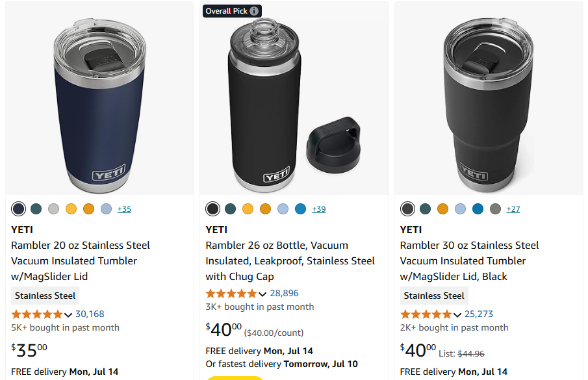Show +27 more colors for Rambler 30 oz
Image resolution: width=588 pixels, height=380 pixels.
[x=513, y=209]
